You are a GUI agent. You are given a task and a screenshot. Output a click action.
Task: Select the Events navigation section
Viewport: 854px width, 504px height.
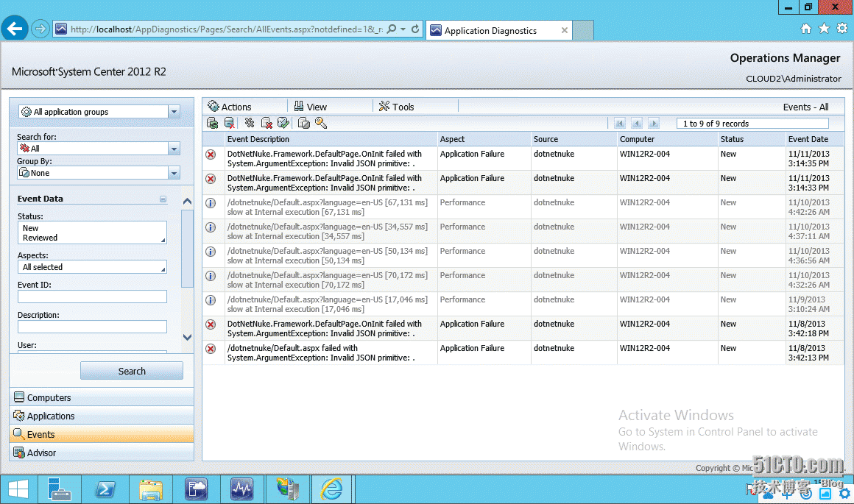(x=102, y=434)
